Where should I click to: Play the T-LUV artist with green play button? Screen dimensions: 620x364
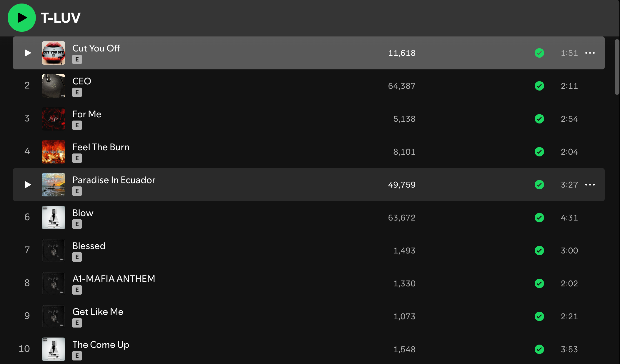click(22, 18)
